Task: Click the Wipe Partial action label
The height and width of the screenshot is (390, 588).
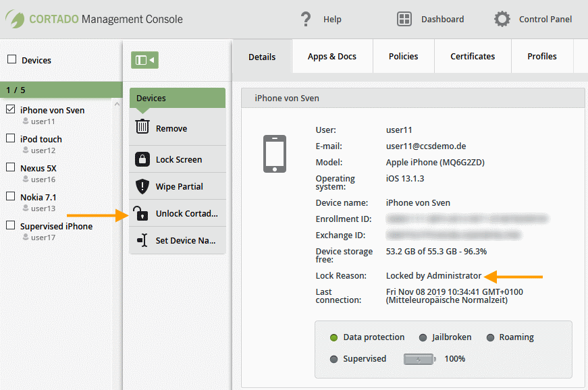Action: point(180,187)
